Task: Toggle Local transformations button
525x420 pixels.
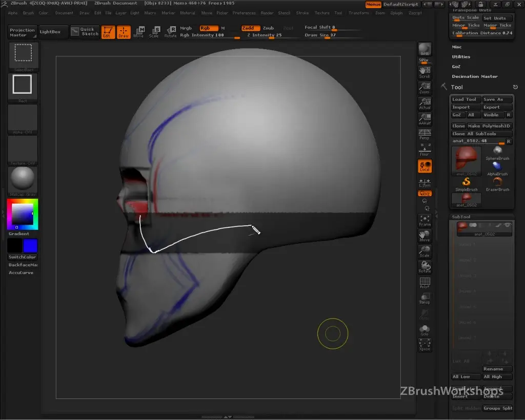Action: coord(425,166)
